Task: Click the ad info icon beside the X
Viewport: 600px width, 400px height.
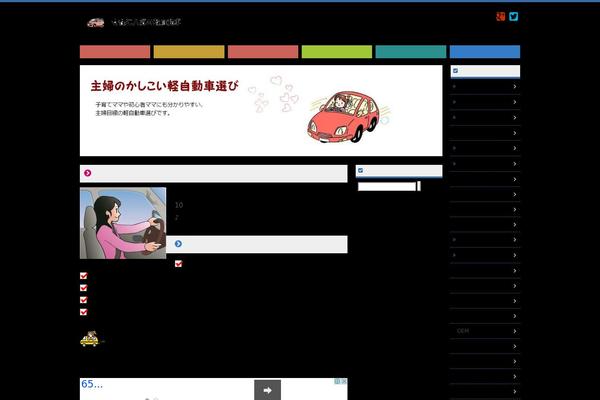Action: click(338, 381)
